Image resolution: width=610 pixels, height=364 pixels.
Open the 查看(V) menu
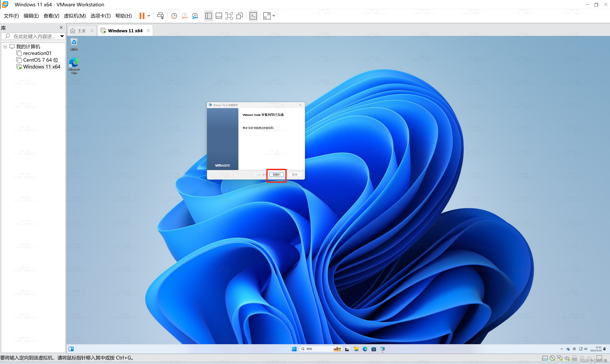click(x=51, y=16)
